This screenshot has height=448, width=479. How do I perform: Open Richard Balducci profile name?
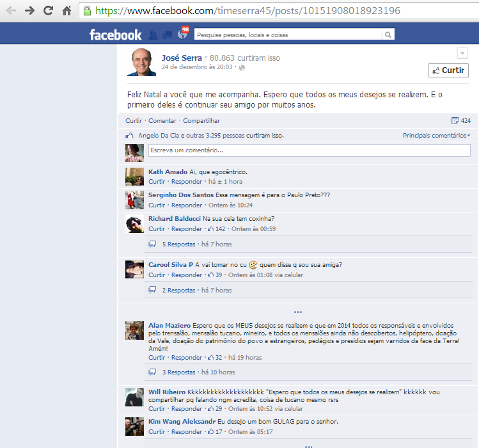click(175, 219)
